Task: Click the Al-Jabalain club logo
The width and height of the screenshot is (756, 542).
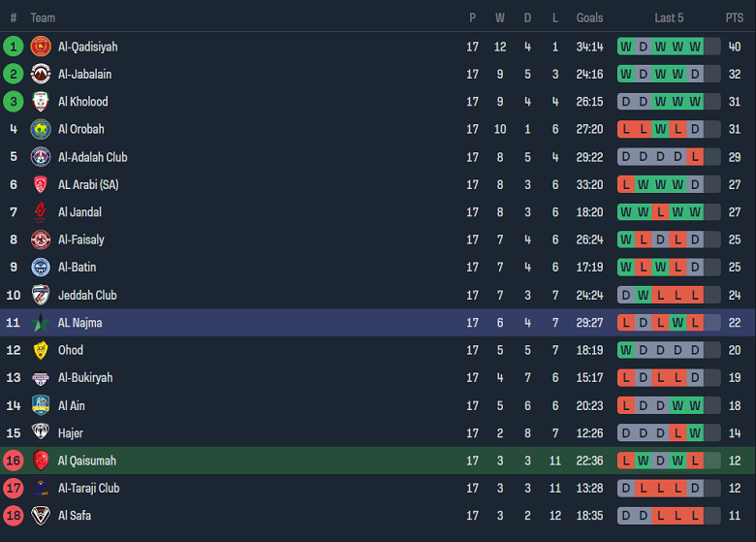Action: point(41,74)
